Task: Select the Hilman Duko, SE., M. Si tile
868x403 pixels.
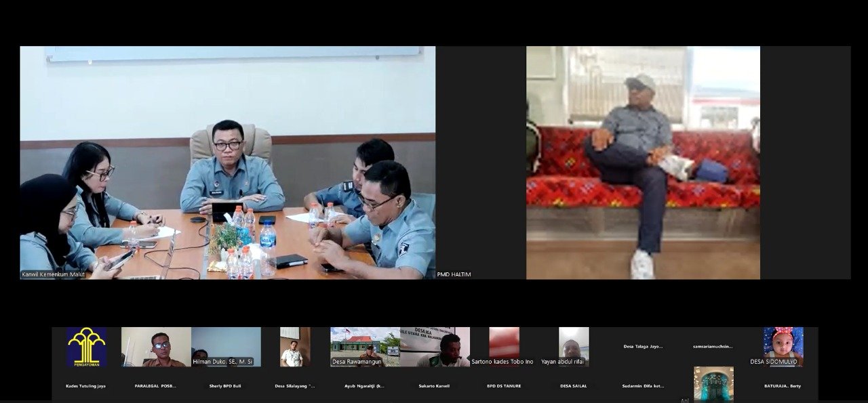Action: [226, 347]
